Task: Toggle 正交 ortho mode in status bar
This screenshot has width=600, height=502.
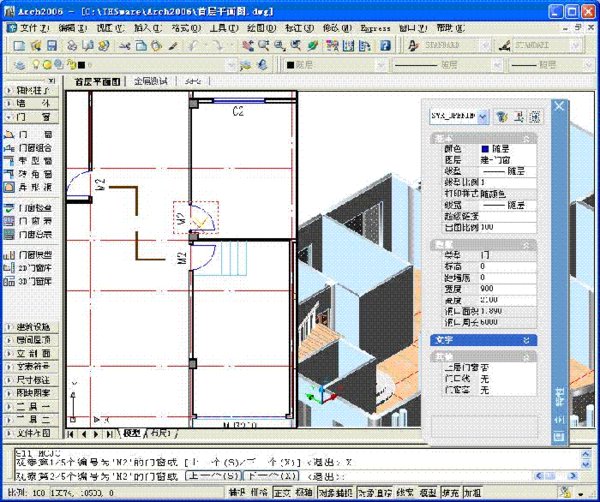Action: click(283, 493)
